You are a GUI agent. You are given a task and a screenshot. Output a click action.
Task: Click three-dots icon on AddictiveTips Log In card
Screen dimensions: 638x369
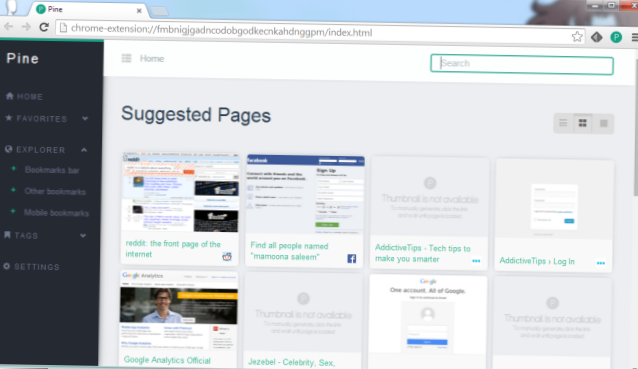(601, 263)
